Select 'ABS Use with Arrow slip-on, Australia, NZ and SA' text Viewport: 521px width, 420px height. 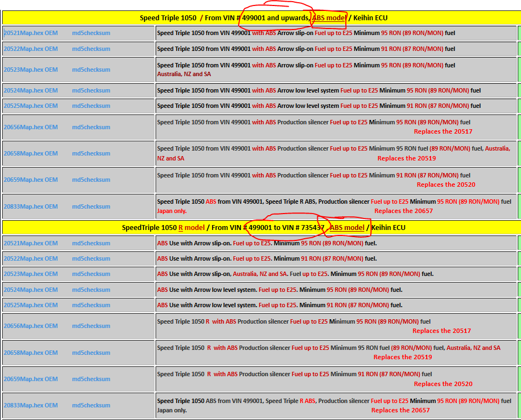[x=295, y=274]
